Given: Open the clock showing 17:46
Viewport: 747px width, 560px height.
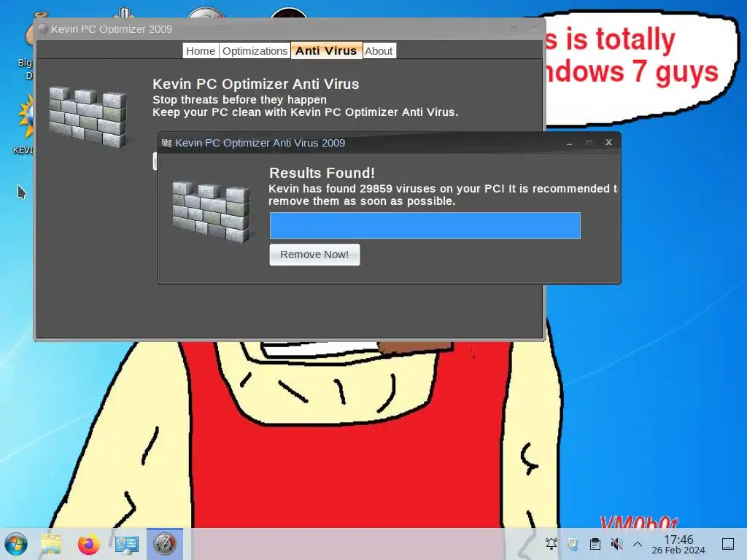Looking at the screenshot, I should (678, 544).
